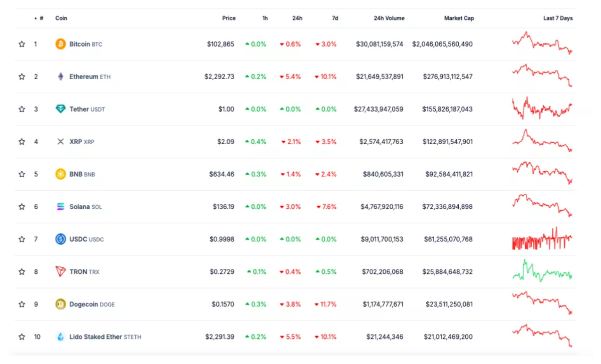This screenshot has width=601, height=364.
Task: Open the TRON green 7-day sparkline chart
Action: [x=542, y=271]
